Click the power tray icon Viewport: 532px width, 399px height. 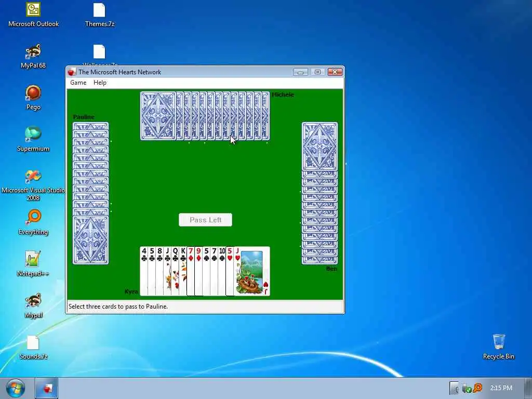(455, 388)
